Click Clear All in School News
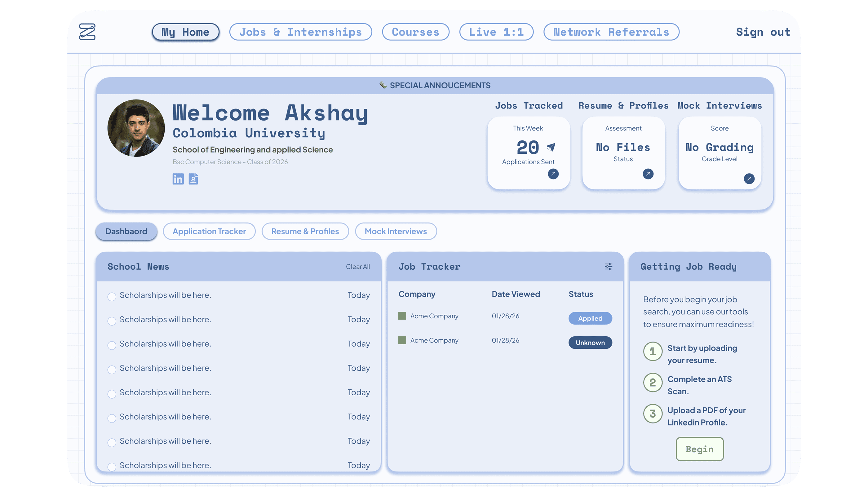The width and height of the screenshot is (868, 496). pos(358,267)
